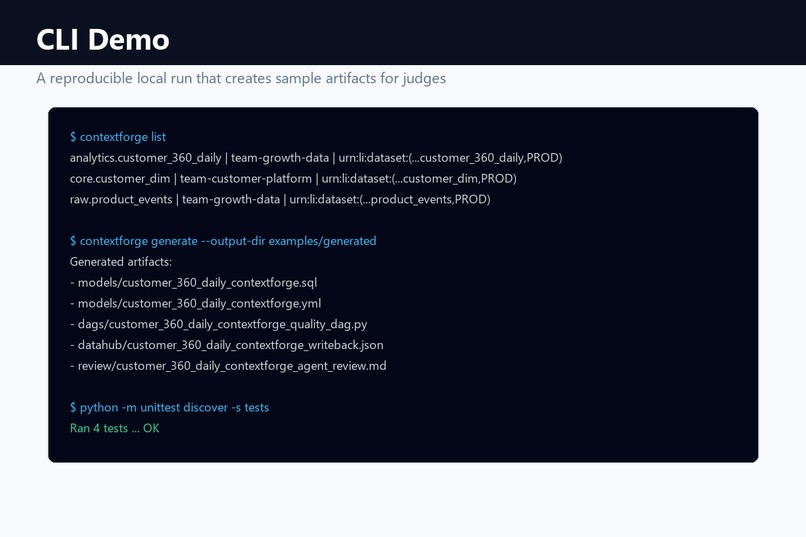
Task: Click the '$ contextforge list' command line
Action: click(118, 137)
